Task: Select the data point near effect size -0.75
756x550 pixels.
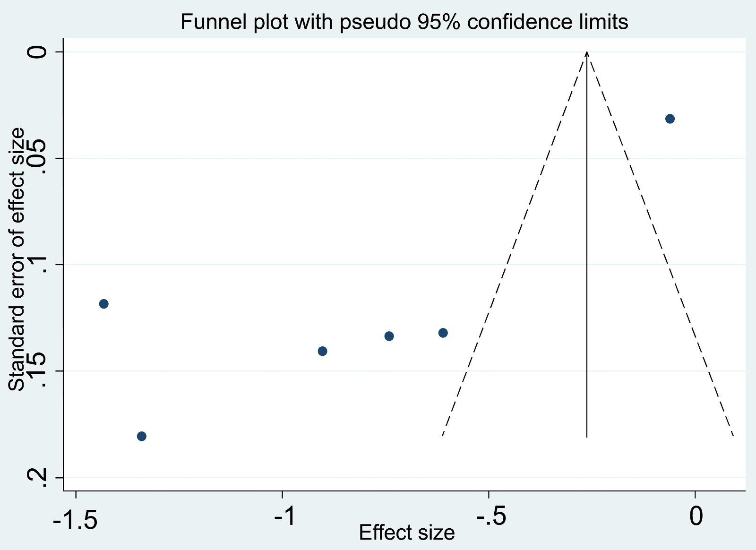Action: [389, 336]
